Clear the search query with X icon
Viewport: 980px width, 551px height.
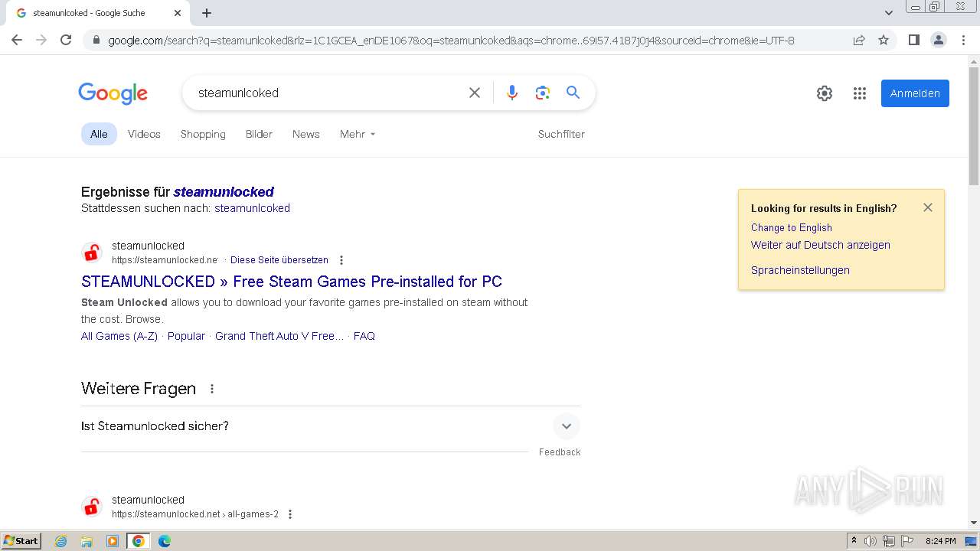pyautogui.click(x=475, y=93)
